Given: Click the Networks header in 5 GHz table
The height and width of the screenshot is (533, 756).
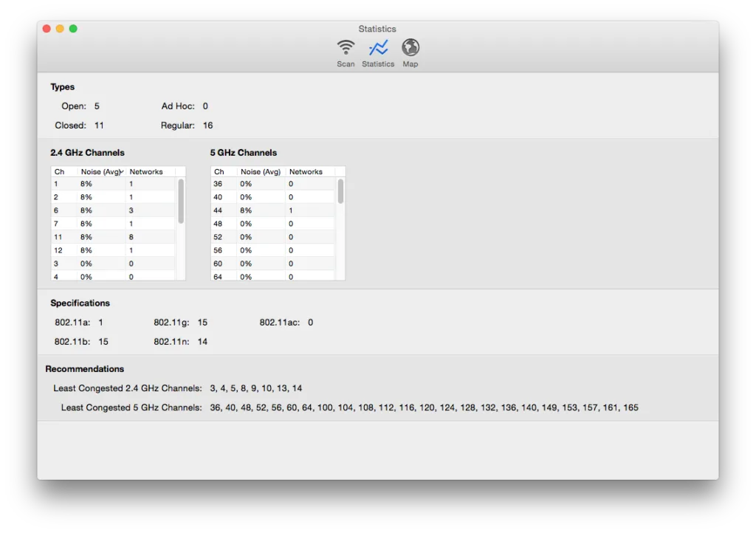Looking at the screenshot, I should click(x=306, y=171).
